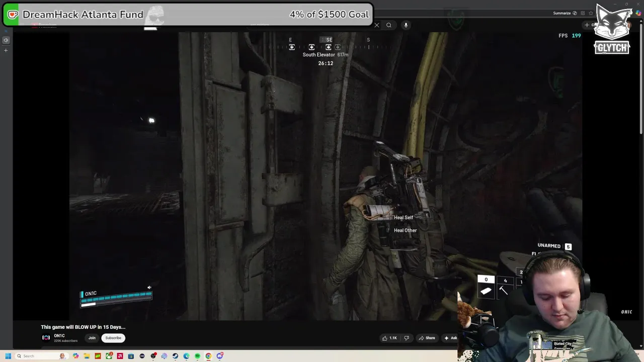644x362 pixels.
Task: Click the FPS 199 counter
Action: [570, 36]
